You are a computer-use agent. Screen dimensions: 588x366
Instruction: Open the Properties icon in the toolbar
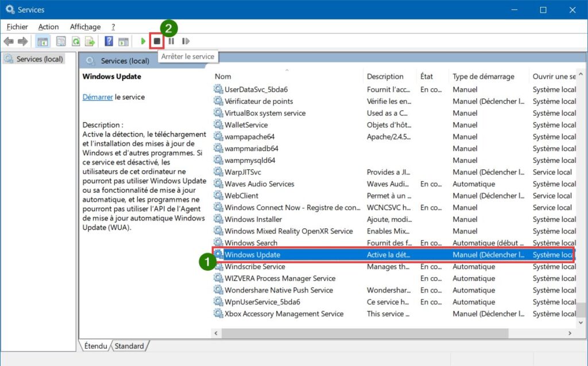[x=60, y=41]
